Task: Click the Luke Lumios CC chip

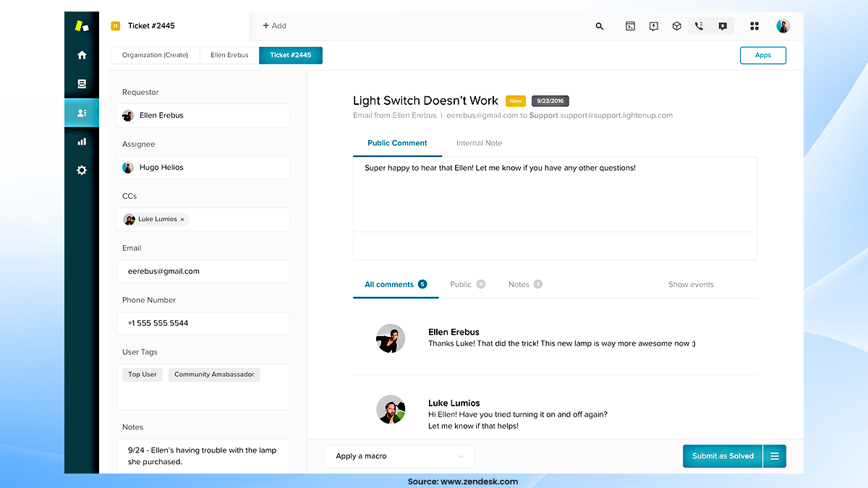Action: [x=155, y=219]
